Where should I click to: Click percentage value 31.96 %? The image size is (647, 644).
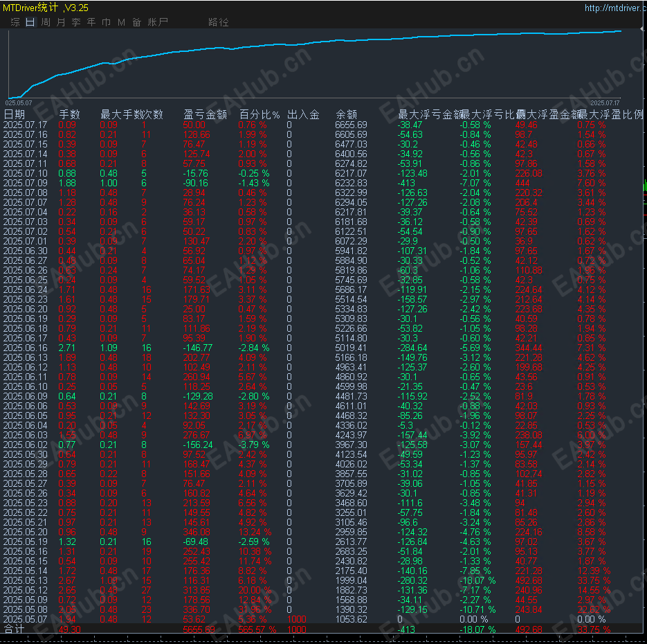pos(255,610)
